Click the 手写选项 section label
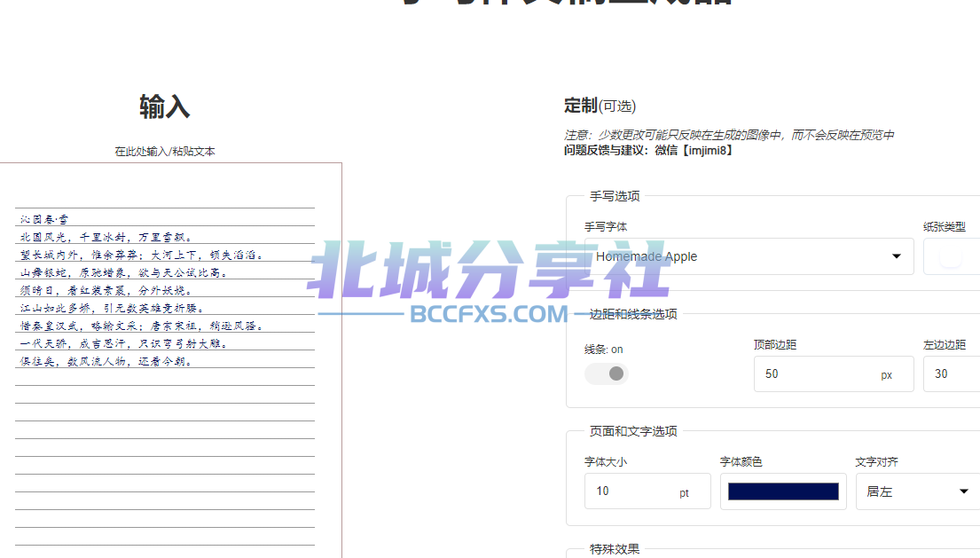The width and height of the screenshot is (980, 558). pos(615,196)
